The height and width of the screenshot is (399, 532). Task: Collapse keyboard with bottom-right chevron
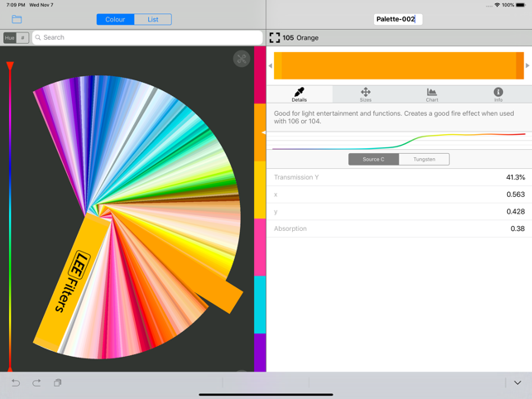pos(517,382)
